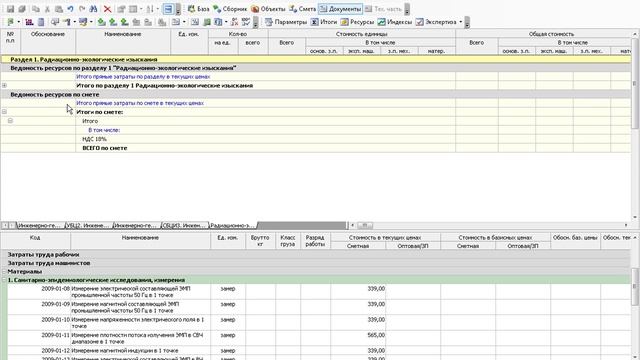Viewport: 640px width, 360px height.
Task: Switch to the first 'Инженерно-ге...' sheet tab
Action: pos(40,225)
